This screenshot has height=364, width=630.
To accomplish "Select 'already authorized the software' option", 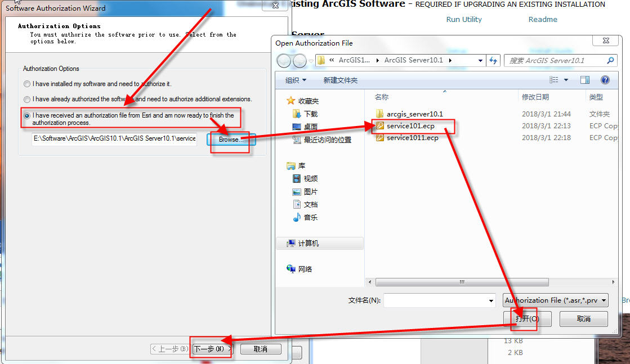I will coord(27,99).
